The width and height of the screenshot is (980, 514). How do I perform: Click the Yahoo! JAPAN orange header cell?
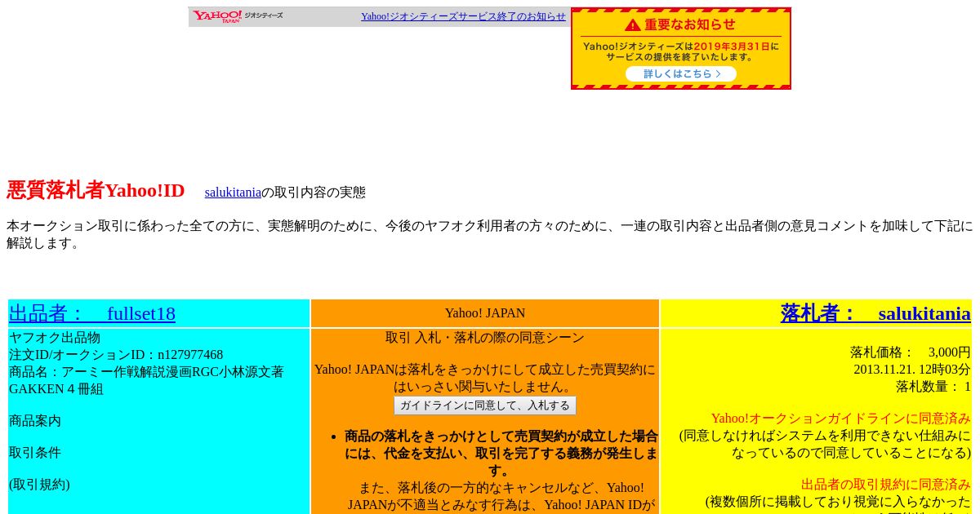coord(485,313)
